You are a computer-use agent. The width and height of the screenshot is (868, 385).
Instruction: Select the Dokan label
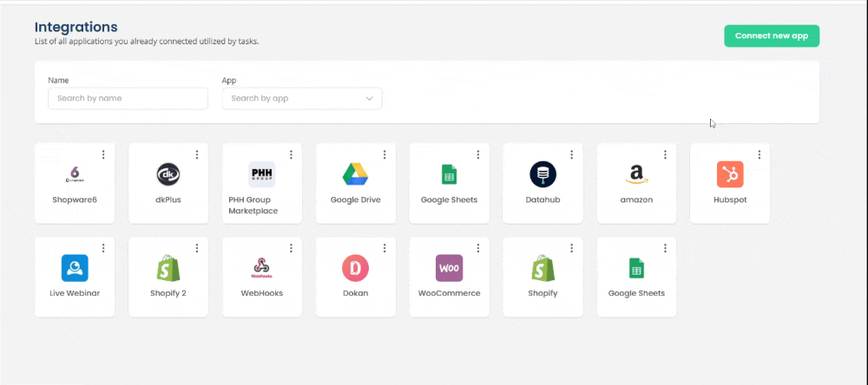coord(355,293)
